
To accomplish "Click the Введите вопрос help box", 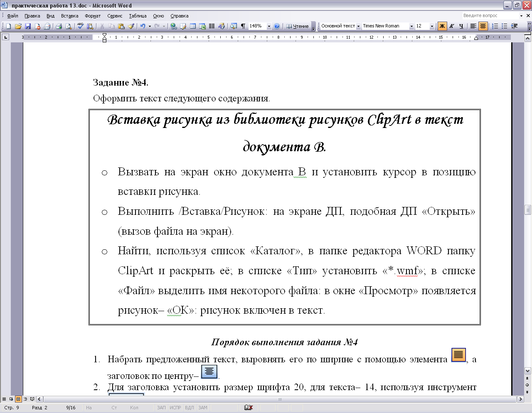I will [490, 16].
